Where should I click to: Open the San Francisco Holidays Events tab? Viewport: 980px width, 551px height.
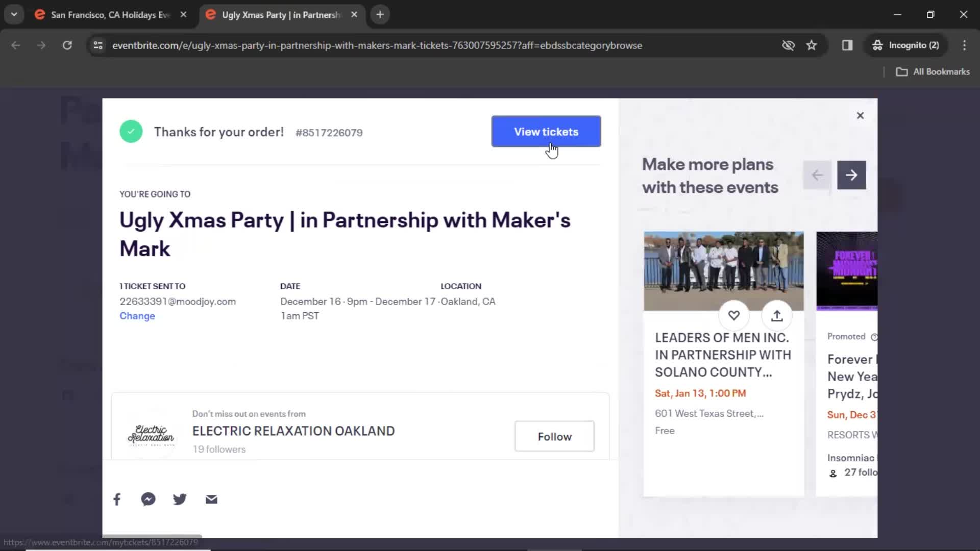pos(110,14)
